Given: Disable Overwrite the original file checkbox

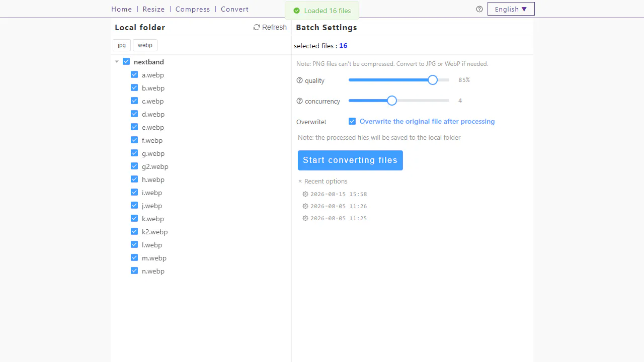Looking at the screenshot, I should pos(352,121).
